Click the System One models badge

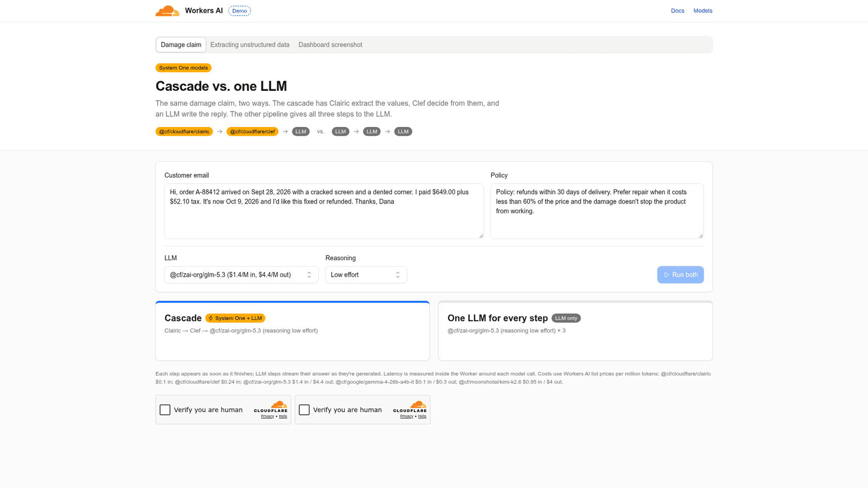click(183, 68)
